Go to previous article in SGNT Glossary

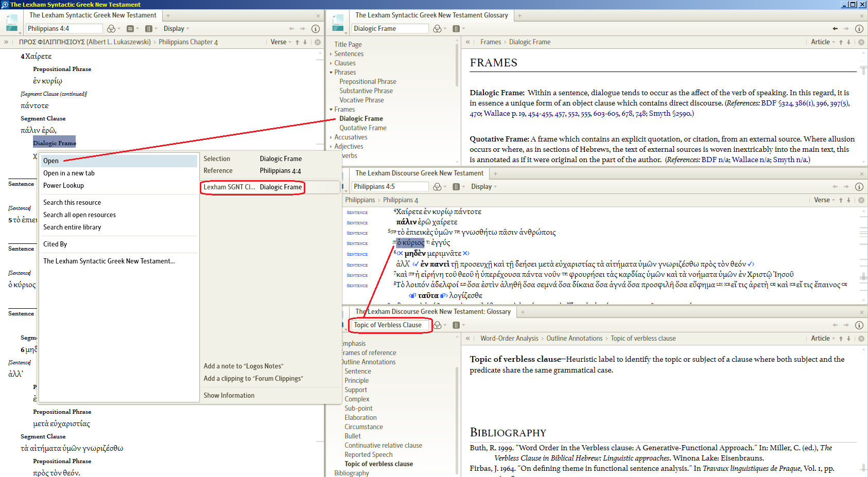point(841,42)
